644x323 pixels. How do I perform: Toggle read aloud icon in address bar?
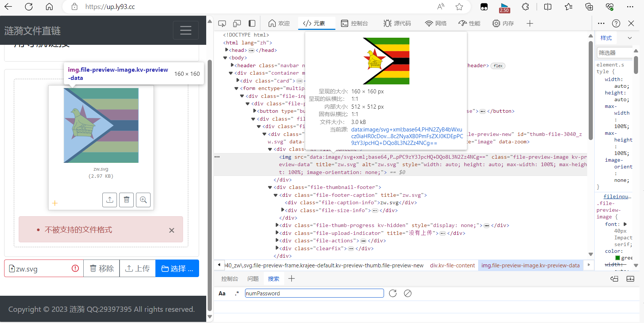pyautogui.click(x=441, y=7)
